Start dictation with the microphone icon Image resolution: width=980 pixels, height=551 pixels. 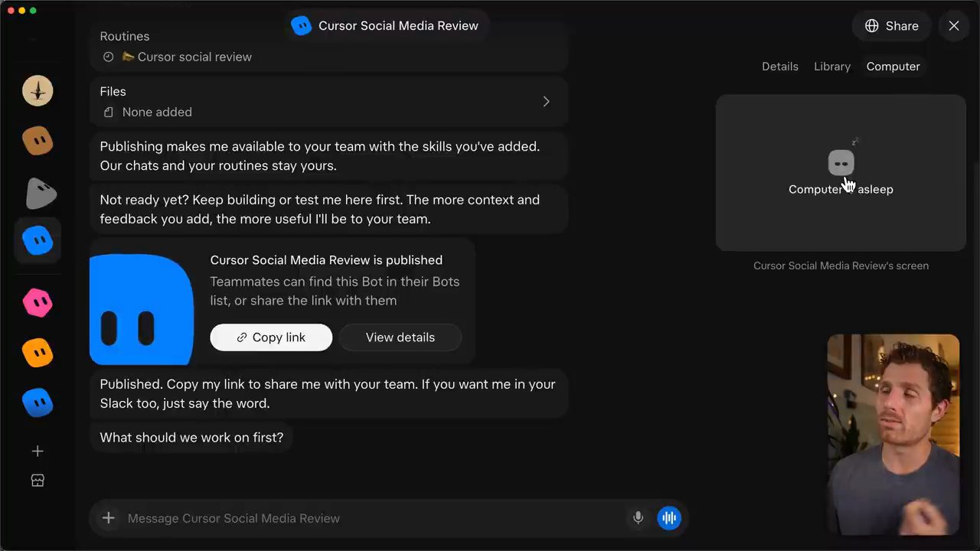[x=638, y=518]
